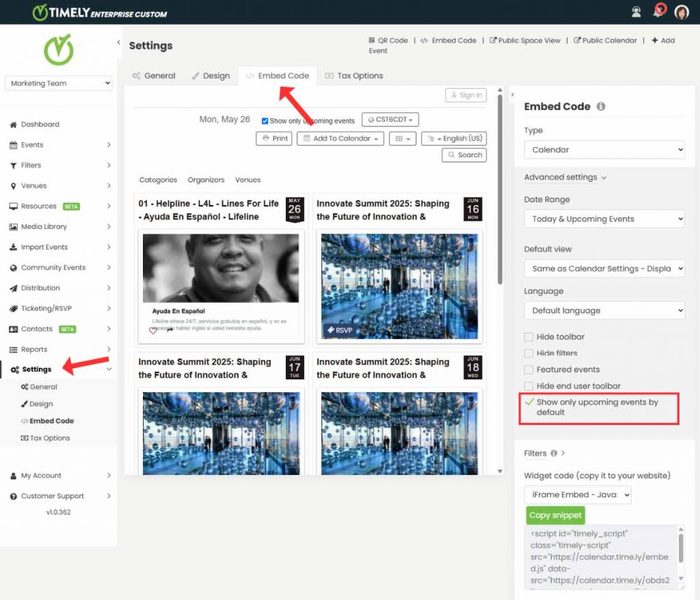Click the Filters funnel icon

coord(14,165)
